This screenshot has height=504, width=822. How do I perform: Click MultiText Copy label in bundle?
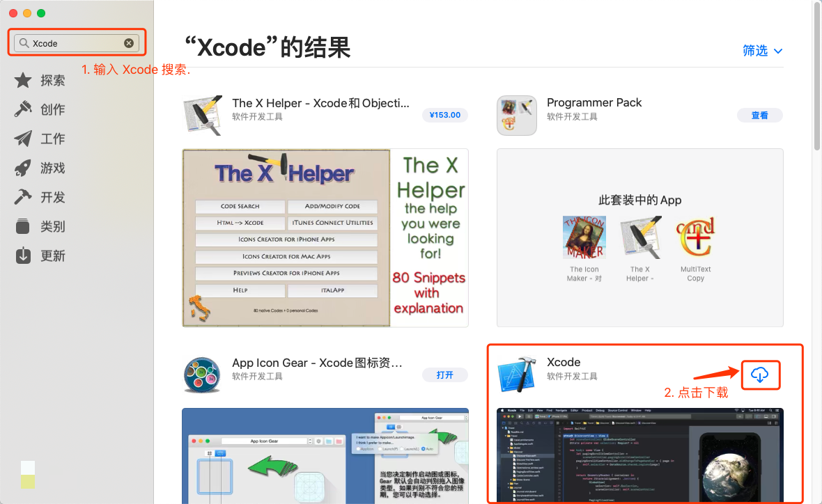(696, 274)
